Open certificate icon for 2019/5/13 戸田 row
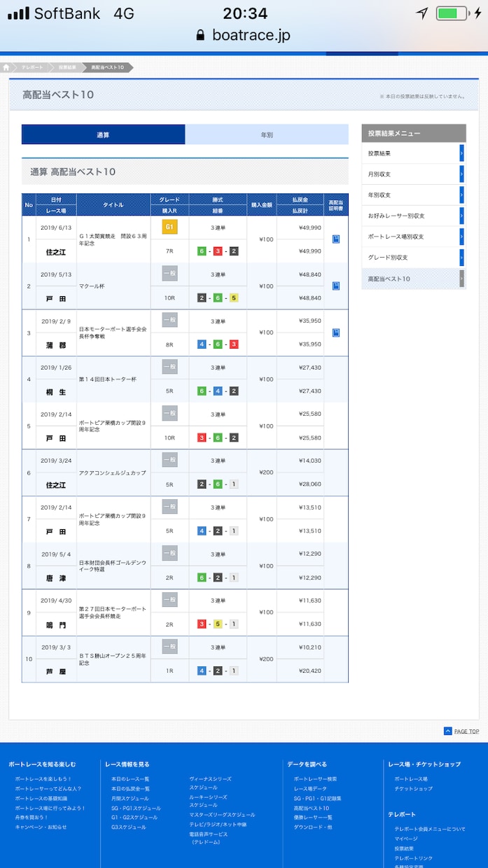The image size is (488, 868). [336, 286]
